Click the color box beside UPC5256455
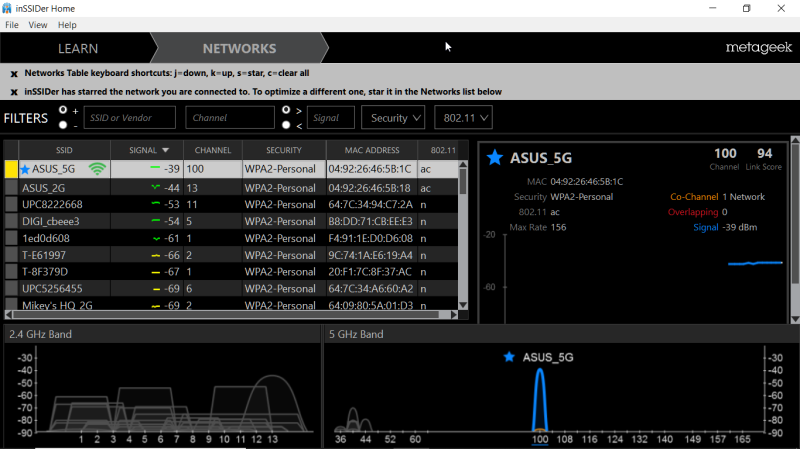 pyautogui.click(x=11, y=289)
